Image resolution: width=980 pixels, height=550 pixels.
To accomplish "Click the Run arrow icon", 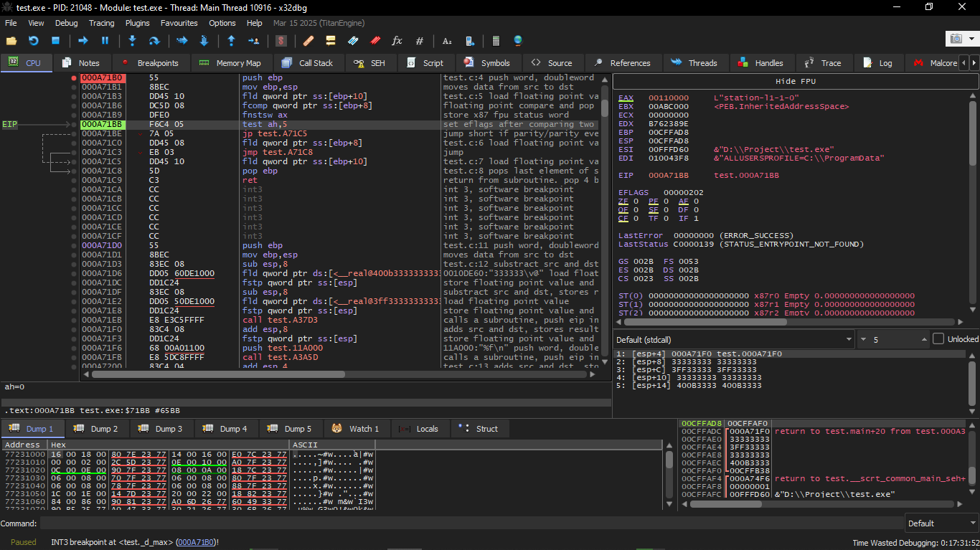I will coord(83,41).
